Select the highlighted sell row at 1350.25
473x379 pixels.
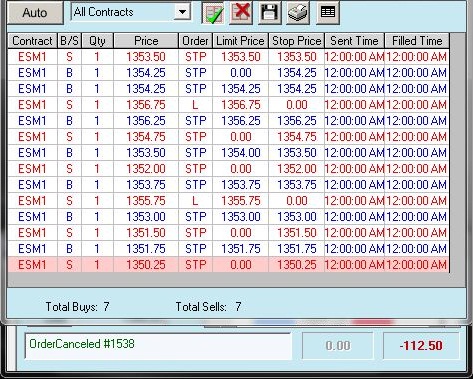228,265
